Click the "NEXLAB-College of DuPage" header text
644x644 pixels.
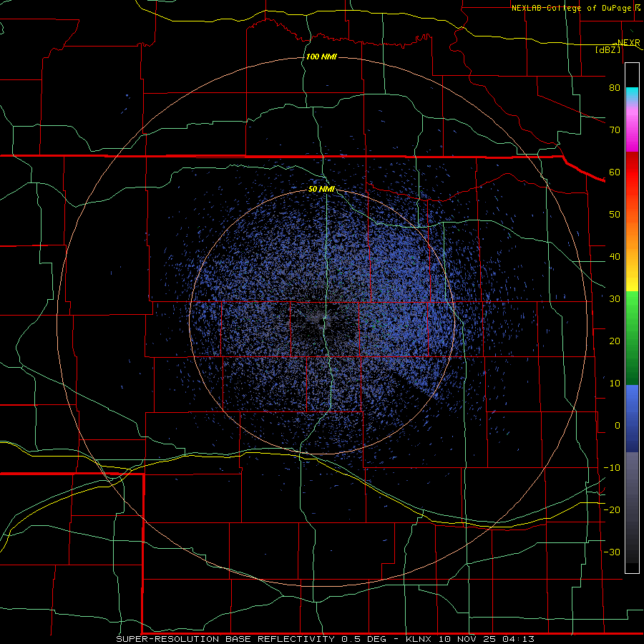coord(571,8)
